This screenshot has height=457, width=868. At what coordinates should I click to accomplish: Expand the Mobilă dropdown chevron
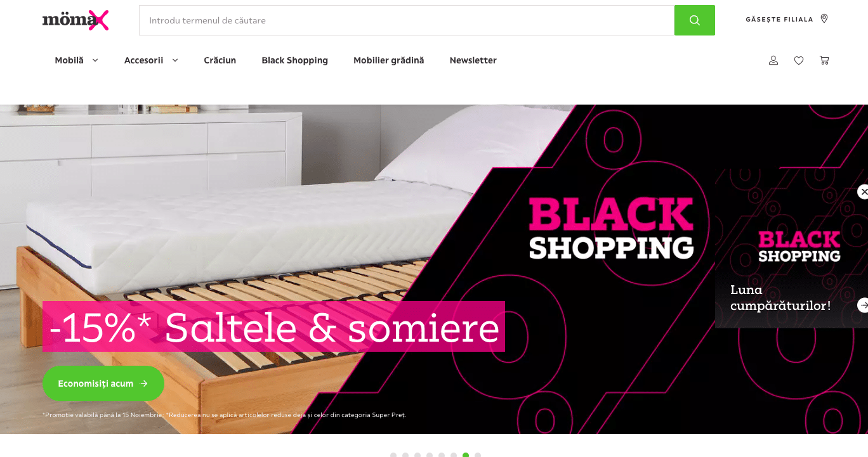[95, 60]
